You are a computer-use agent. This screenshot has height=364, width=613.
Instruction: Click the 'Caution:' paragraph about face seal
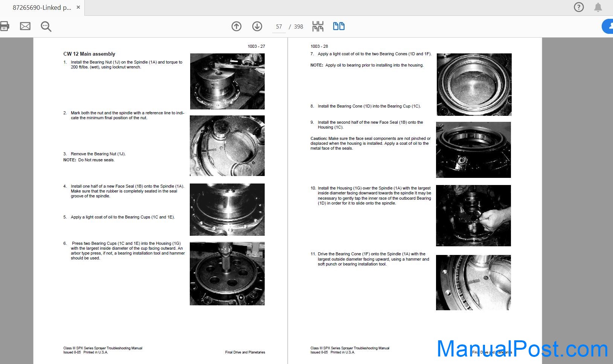click(x=371, y=143)
